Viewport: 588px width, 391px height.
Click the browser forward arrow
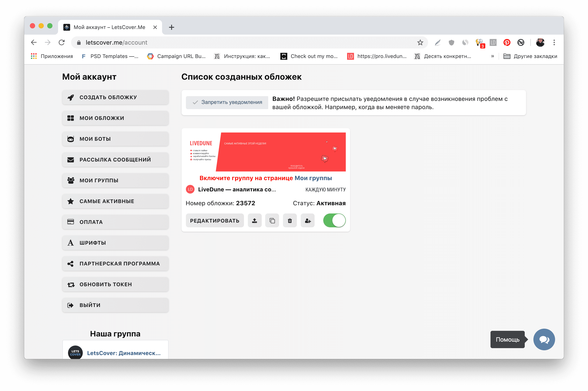pyautogui.click(x=47, y=42)
